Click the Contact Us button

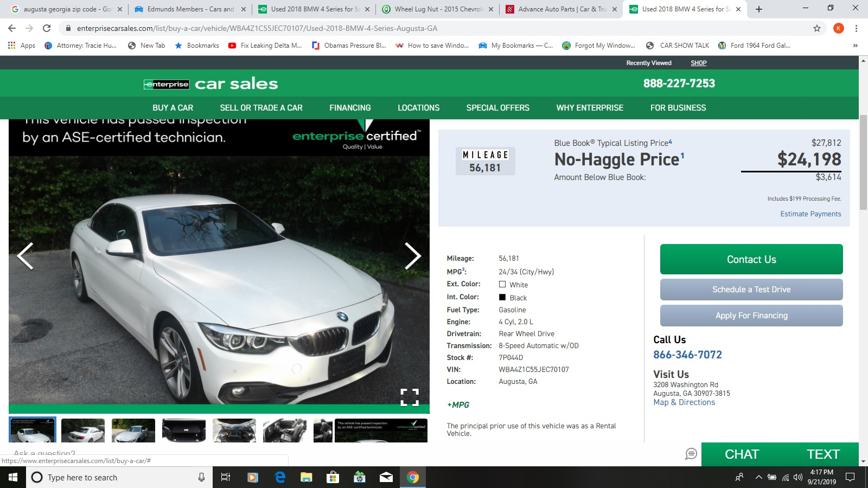point(751,259)
